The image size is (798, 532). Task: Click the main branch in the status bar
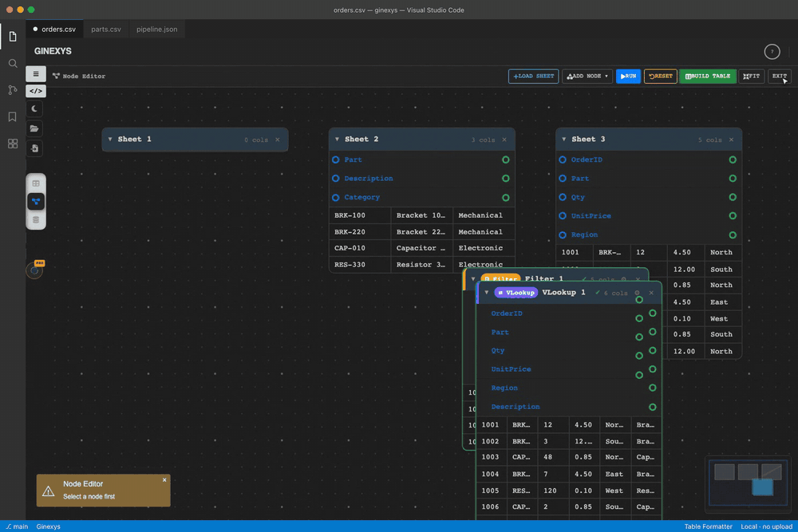click(17, 526)
